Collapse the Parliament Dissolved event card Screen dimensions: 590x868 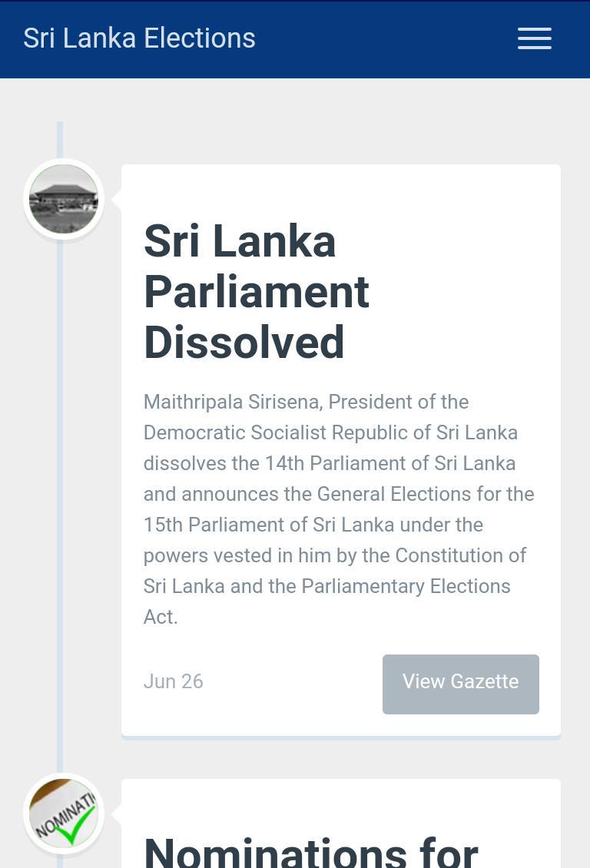(x=341, y=450)
